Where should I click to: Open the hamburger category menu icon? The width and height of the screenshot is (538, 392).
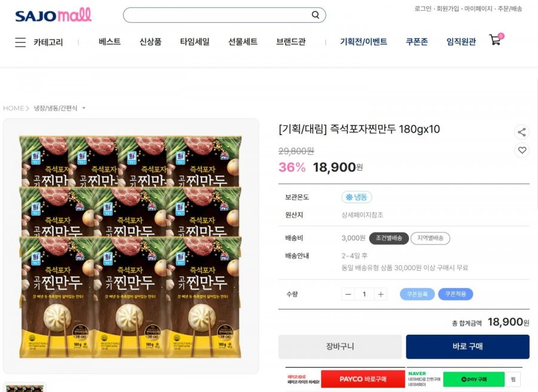pyautogui.click(x=20, y=42)
